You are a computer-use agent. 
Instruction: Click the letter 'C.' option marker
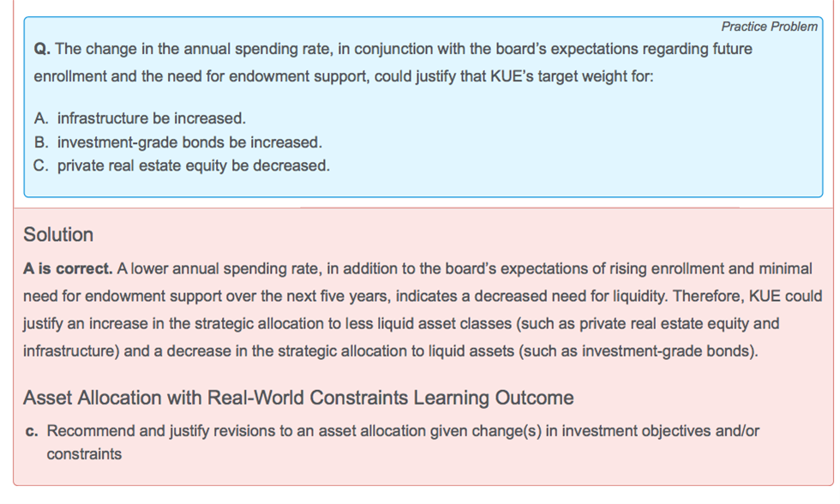pyautogui.click(x=43, y=165)
